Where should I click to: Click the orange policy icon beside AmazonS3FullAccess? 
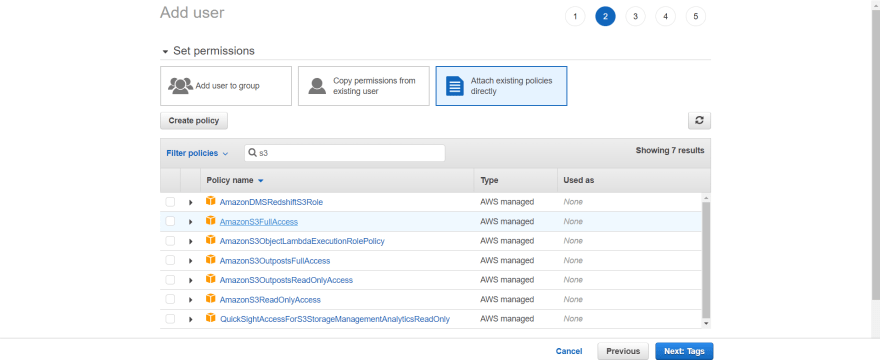210,220
